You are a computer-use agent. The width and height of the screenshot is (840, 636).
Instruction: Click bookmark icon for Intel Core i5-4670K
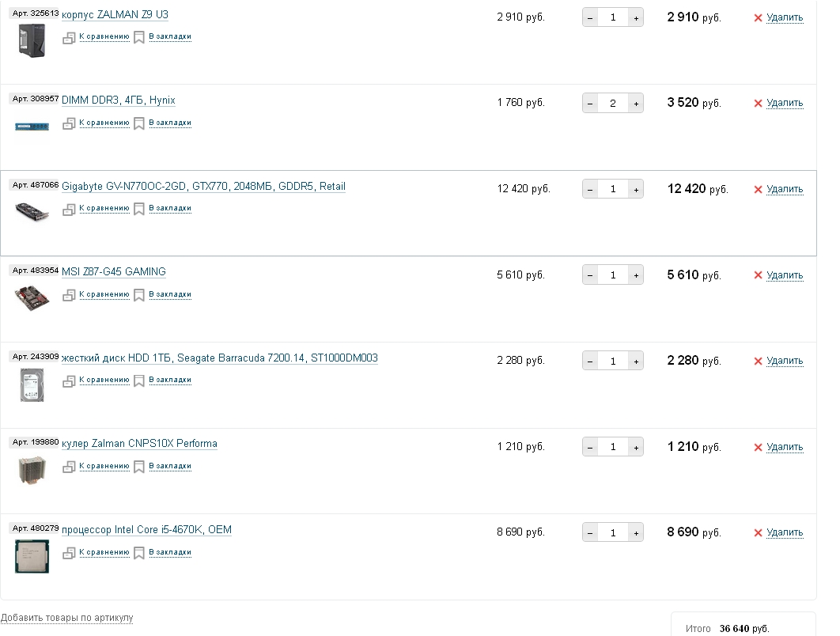(x=139, y=552)
